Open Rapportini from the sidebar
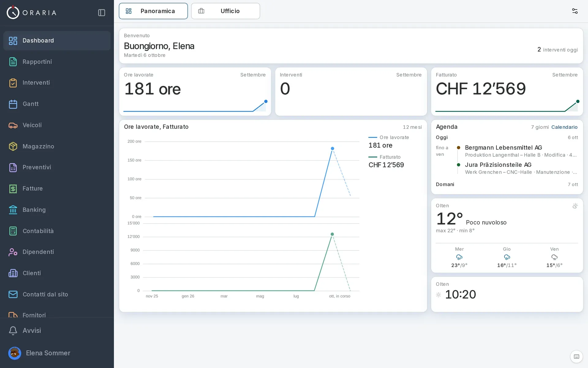 [57, 62]
